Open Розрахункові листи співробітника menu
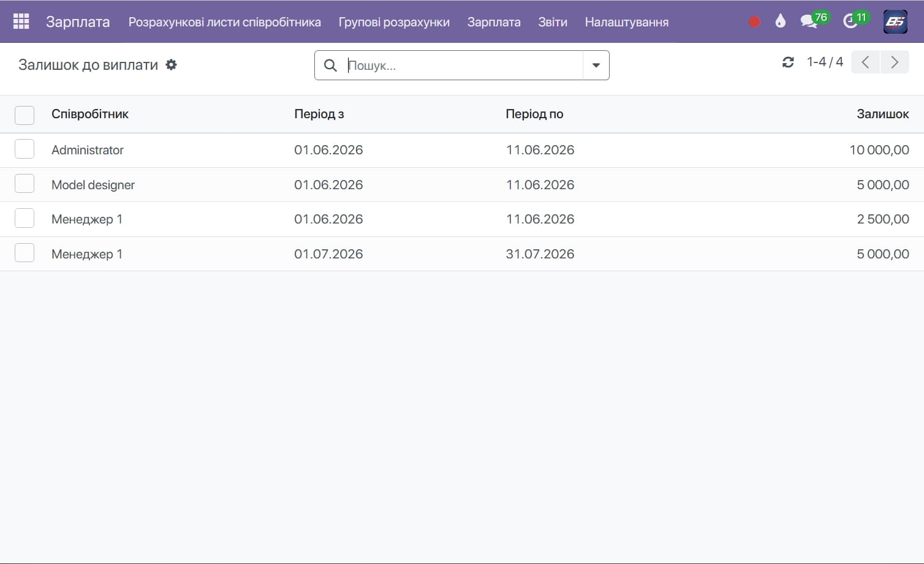The image size is (924, 564). (225, 22)
